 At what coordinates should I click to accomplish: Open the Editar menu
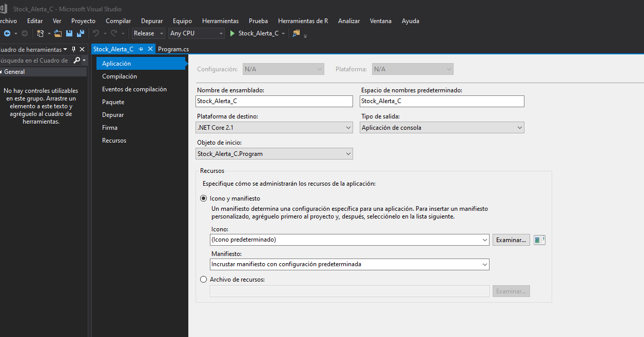tap(35, 21)
